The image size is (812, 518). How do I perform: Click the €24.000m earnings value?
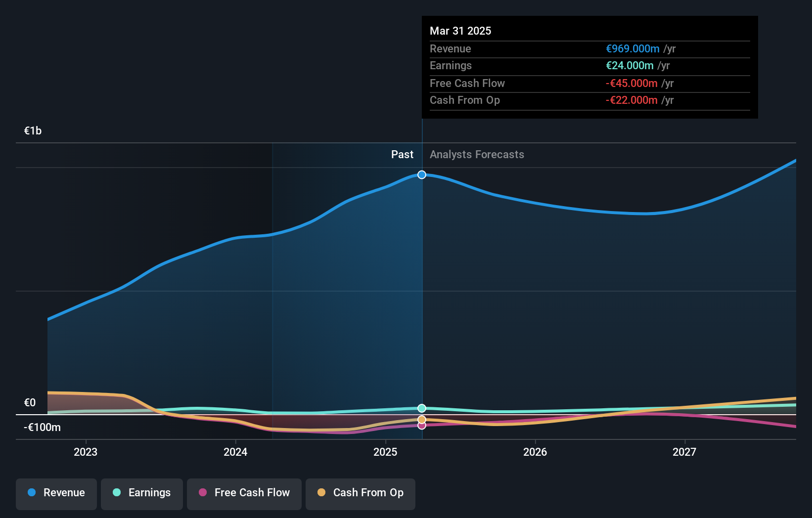(630, 65)
